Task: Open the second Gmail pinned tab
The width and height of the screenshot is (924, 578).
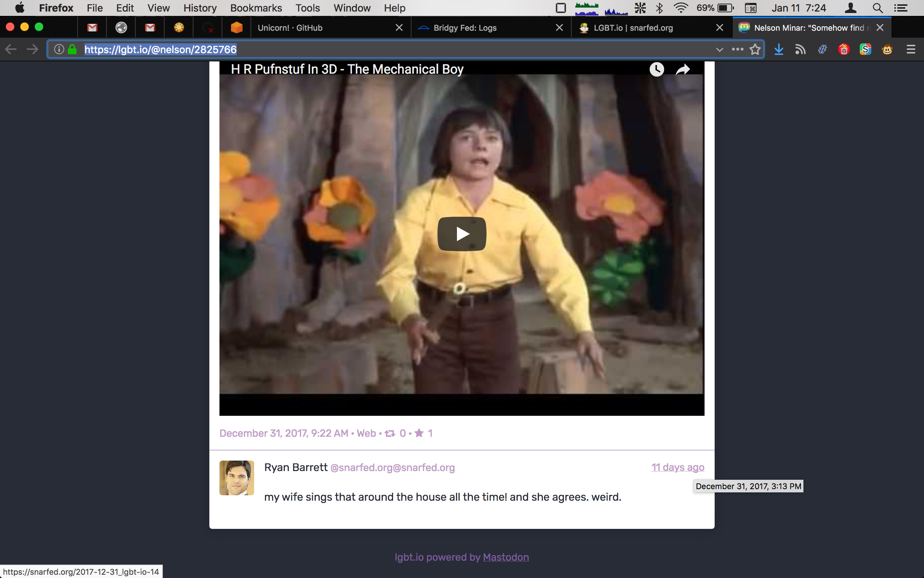Action: [150, 27]
